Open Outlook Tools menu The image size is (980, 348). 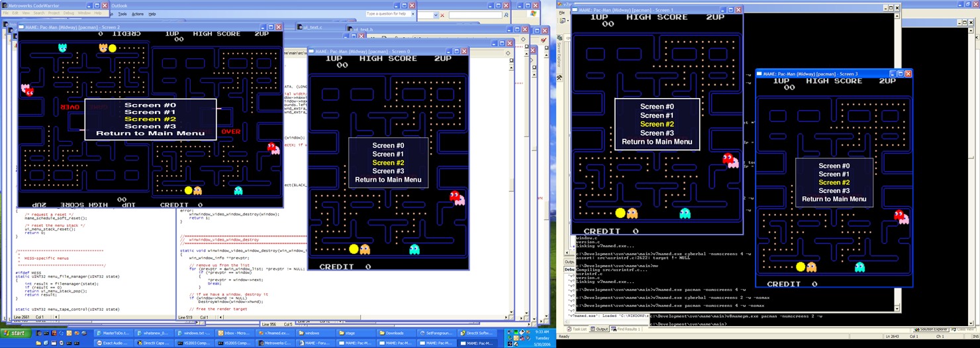tap(122, 14)
